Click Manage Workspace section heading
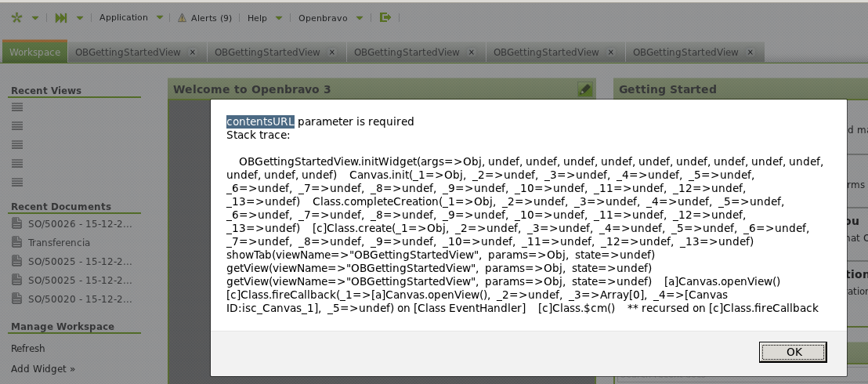 click(x=63, y=326)
